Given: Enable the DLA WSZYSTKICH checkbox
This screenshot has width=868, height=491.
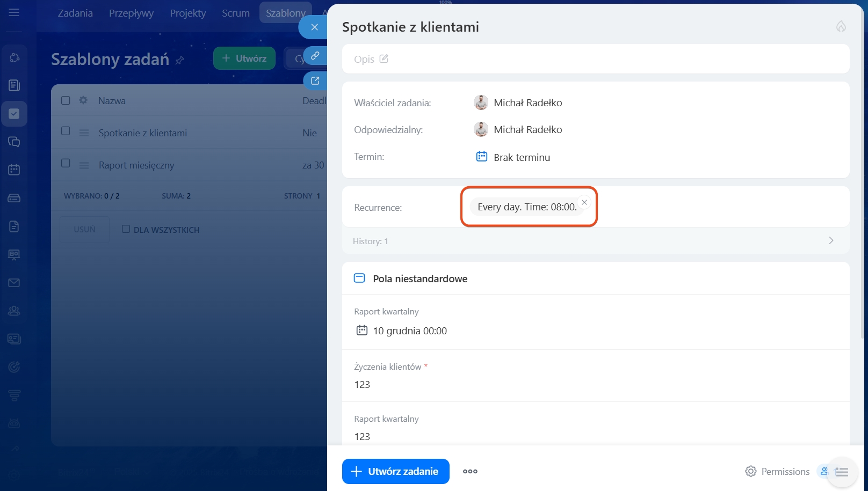Looking at the screenshot, I should click(126, 229).
